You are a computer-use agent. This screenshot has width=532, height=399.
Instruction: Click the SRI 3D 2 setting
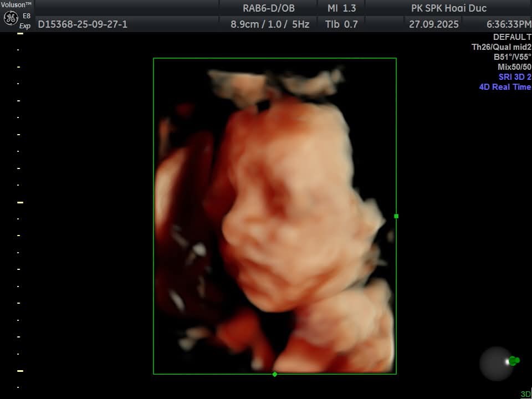pyautogui.click(x=514, y=77)
